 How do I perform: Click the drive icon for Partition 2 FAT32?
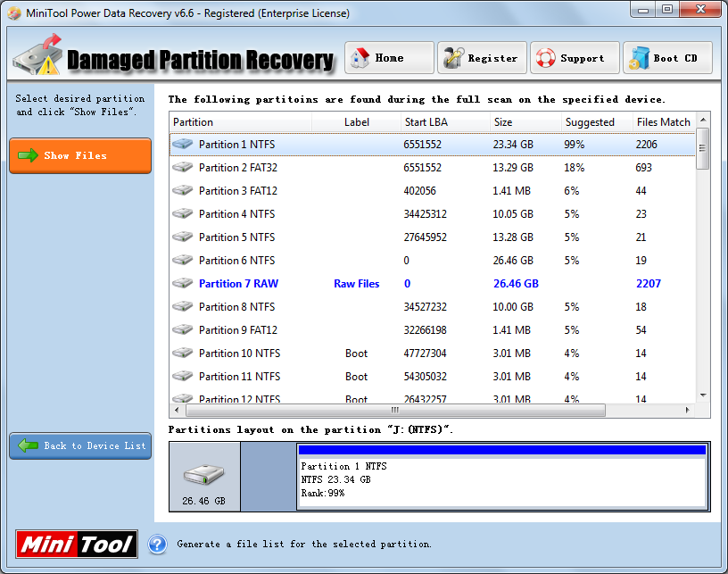pos(183,167)
